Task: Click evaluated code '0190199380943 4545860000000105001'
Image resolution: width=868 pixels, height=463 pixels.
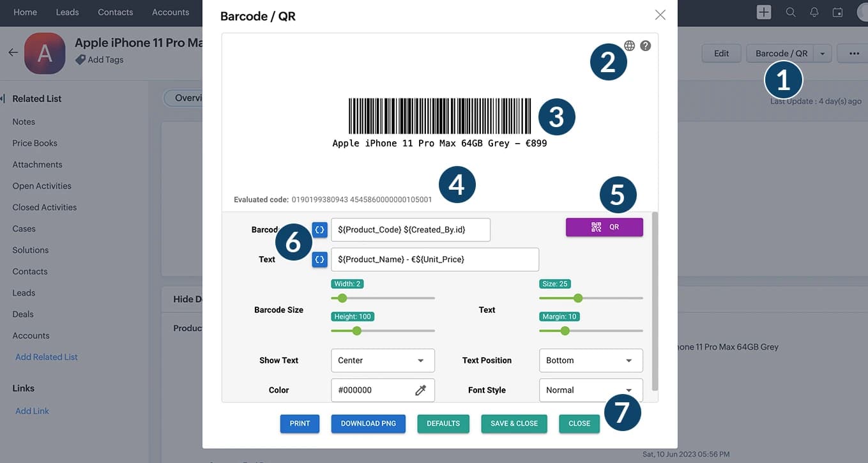Action: [362, 200]
